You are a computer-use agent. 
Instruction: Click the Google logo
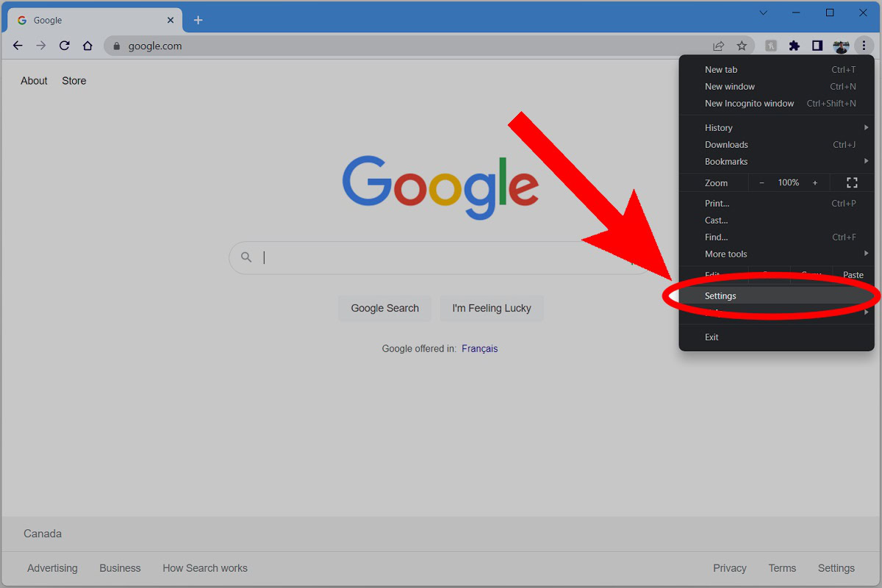click(440, 187)
